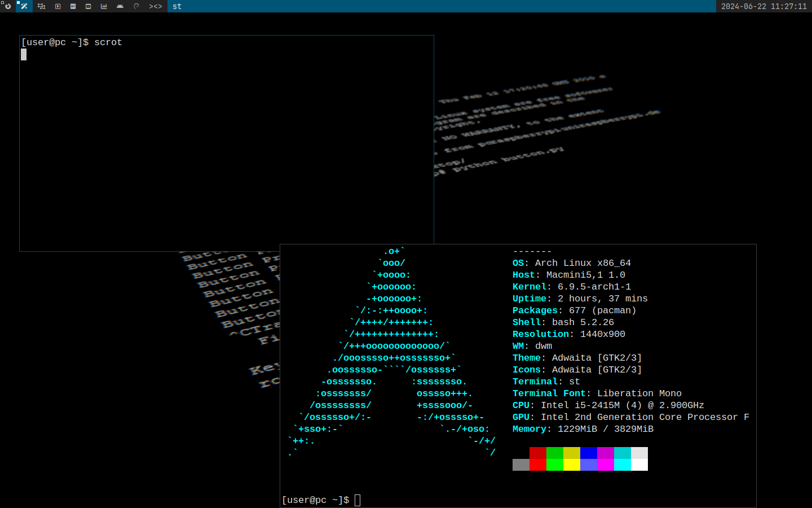
Task: Click the gray swatch at palette's left end
Action: click(521, 465)
